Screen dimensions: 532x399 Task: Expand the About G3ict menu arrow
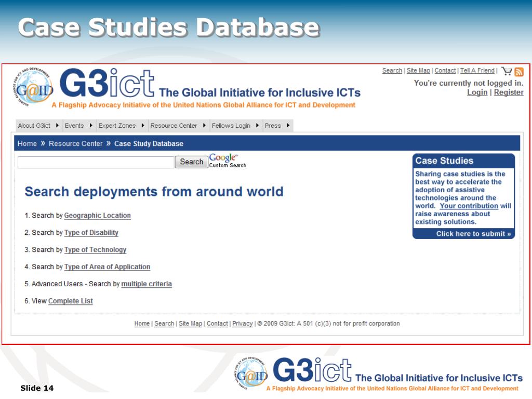[57, 126]
